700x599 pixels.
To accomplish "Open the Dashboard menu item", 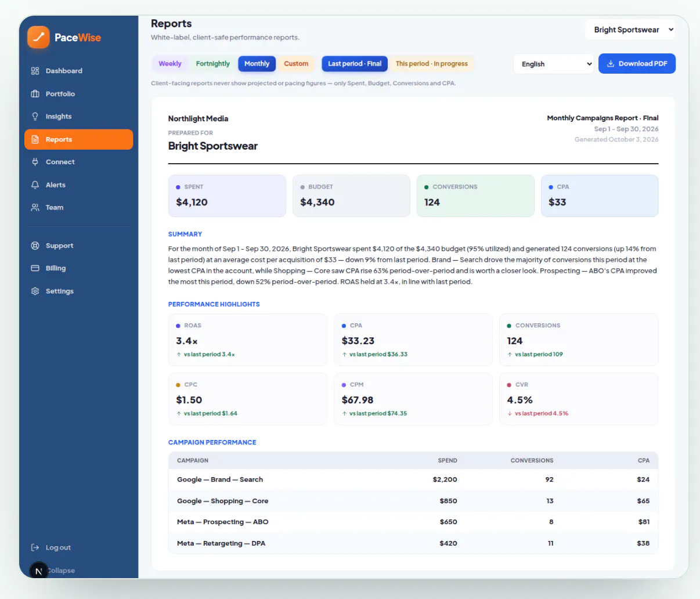I will pyautogui.click(x=79, y=71).
